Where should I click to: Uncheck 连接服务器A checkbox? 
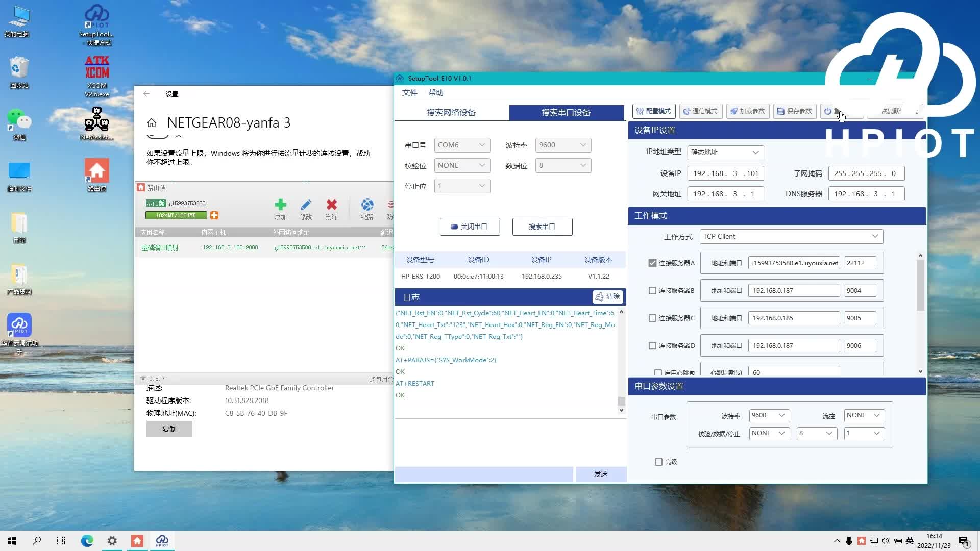tap(652, 263)
